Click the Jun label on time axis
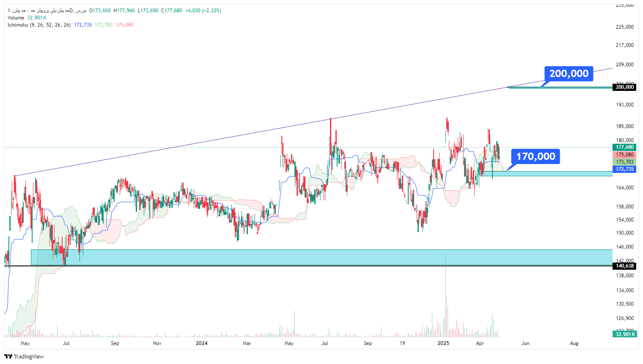Screen dimensions: 643x364 (x=525, y=343)
